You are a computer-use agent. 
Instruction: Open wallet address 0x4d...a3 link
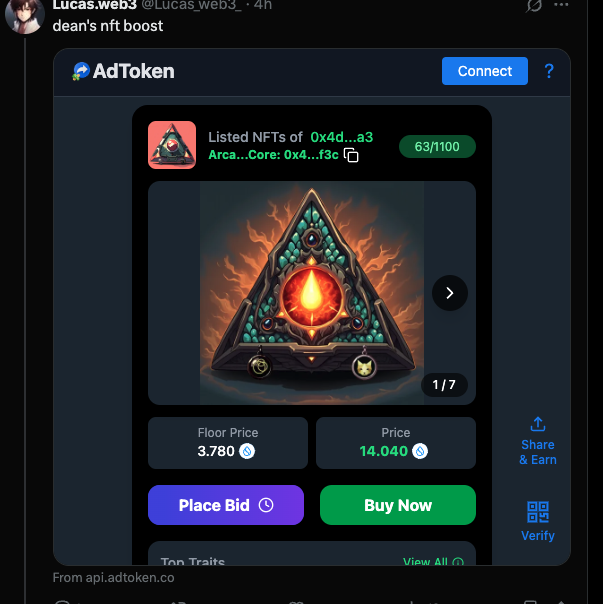pyautogui.click(x=341, y=137)
